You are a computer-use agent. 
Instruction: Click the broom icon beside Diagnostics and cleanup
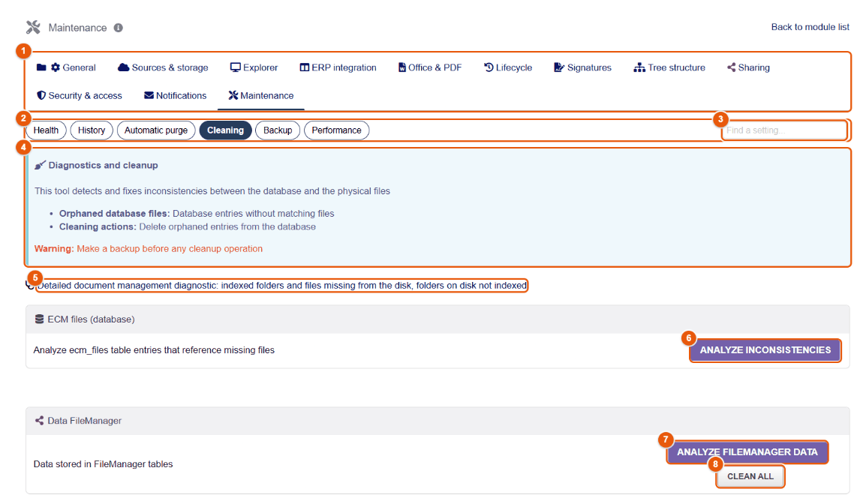[x=40, y=165]
